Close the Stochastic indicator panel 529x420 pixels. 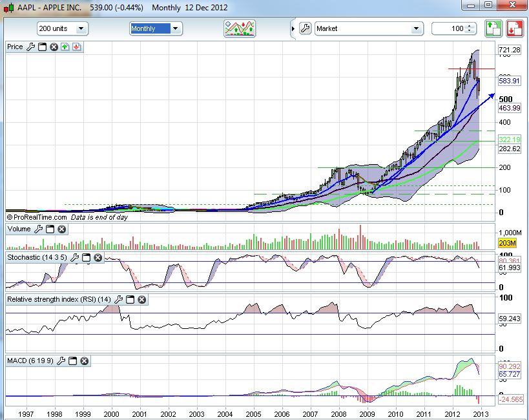tap(98, 258)
